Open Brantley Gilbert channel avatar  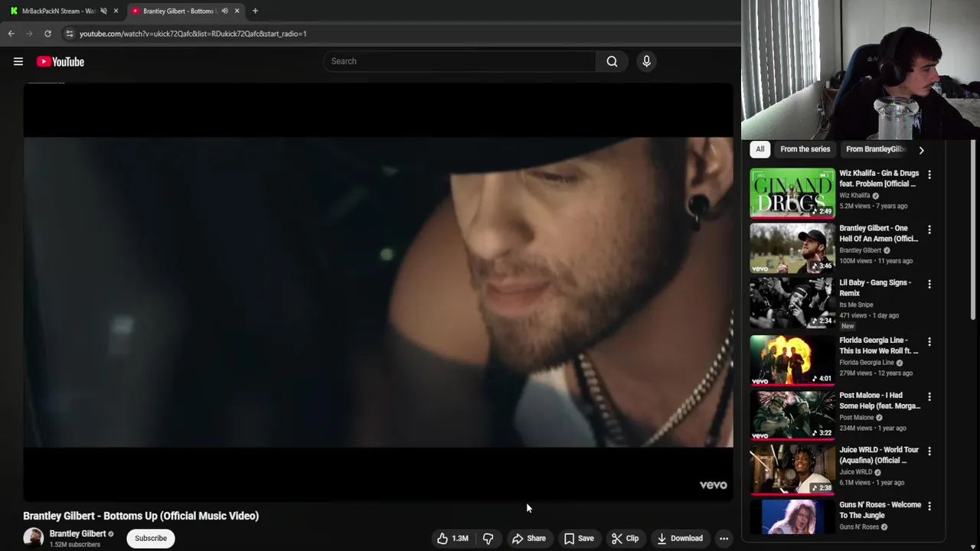click(33, 538)
